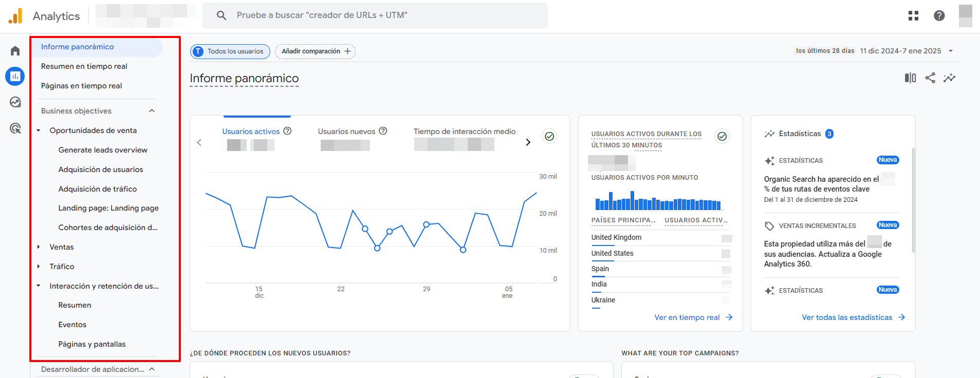Click the tag icon beside Ventas incrementales
The image size is (980, 378).
[769, 226]
